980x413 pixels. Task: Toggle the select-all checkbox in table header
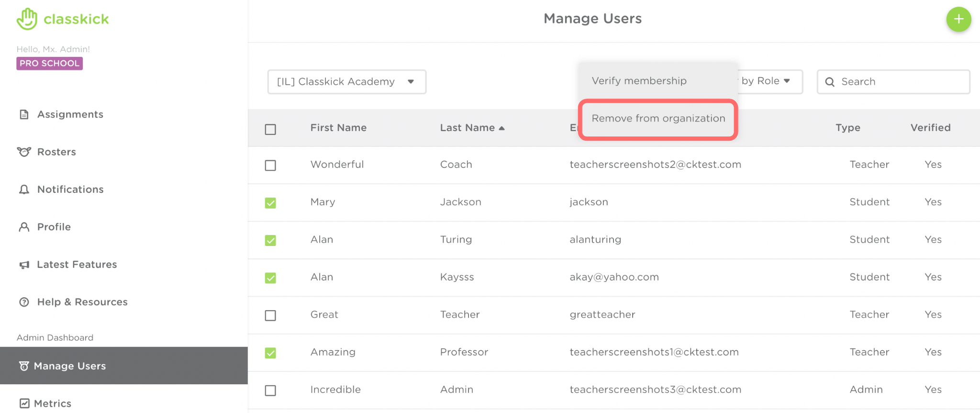270,129
